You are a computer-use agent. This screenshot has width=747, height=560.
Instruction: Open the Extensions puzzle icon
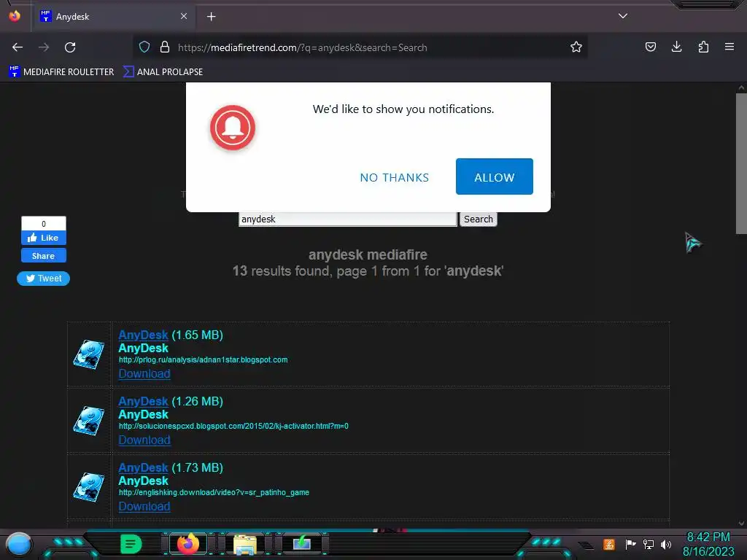pos(703,47)
